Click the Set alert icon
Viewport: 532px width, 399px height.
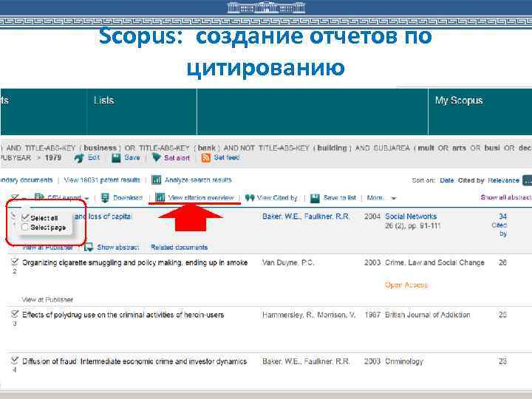[x=157, y=158]
